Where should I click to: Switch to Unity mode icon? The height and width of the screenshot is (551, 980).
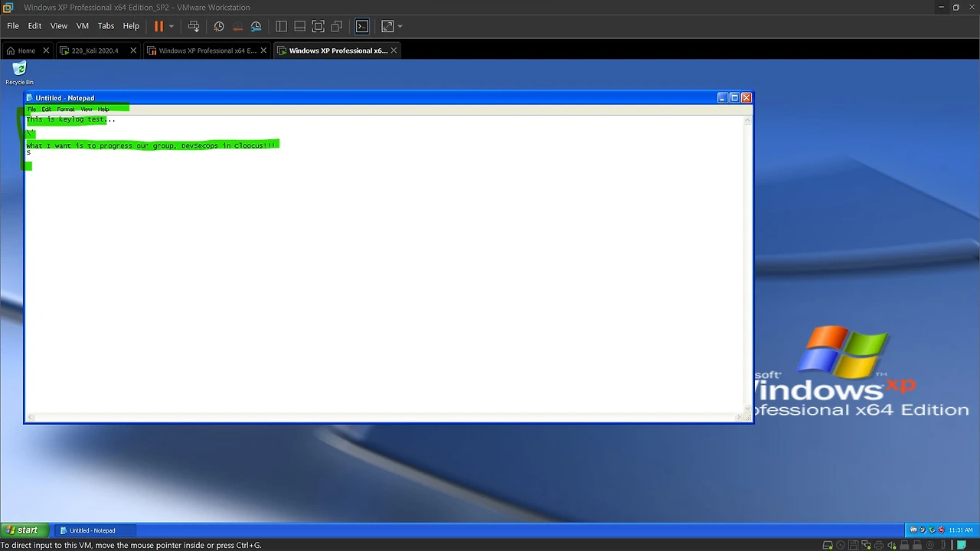(337, 26)
